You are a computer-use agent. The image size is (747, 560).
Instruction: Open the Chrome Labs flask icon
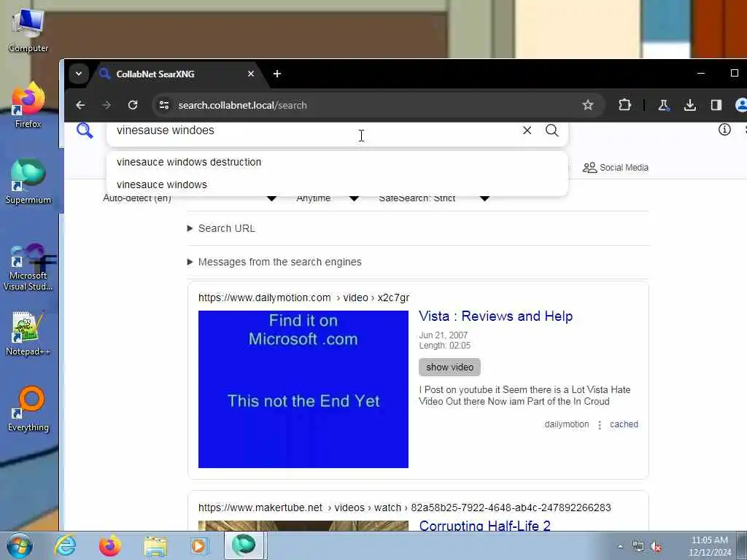pos(664,105)
